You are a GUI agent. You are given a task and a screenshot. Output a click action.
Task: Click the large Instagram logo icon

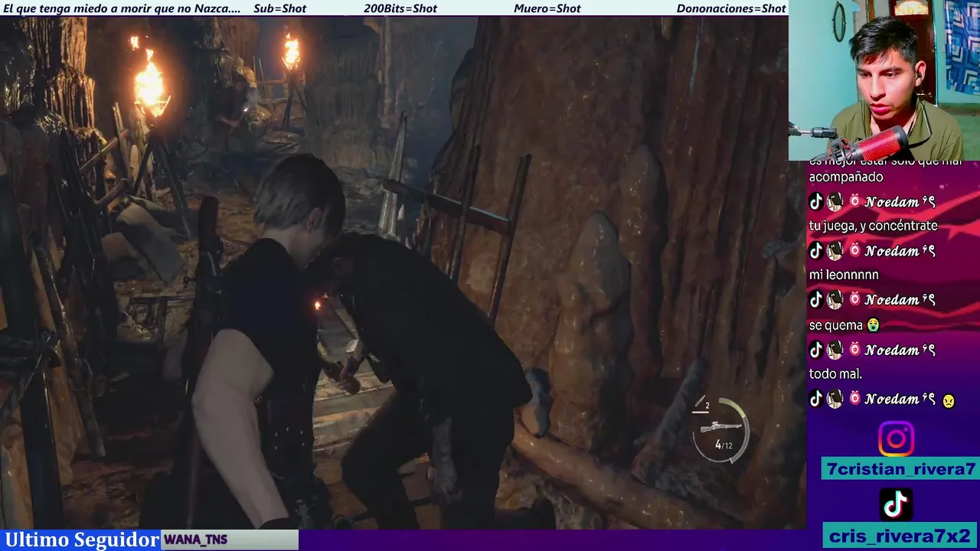896,439
